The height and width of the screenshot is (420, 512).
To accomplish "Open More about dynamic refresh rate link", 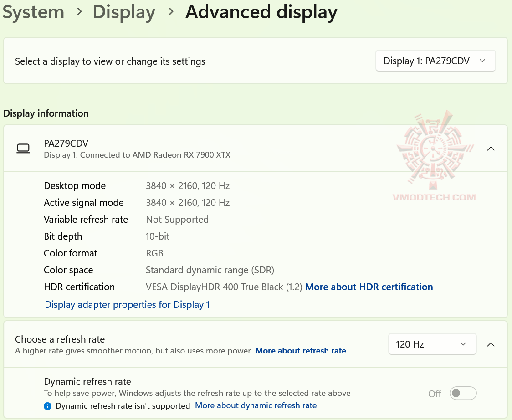I will 256,405.
